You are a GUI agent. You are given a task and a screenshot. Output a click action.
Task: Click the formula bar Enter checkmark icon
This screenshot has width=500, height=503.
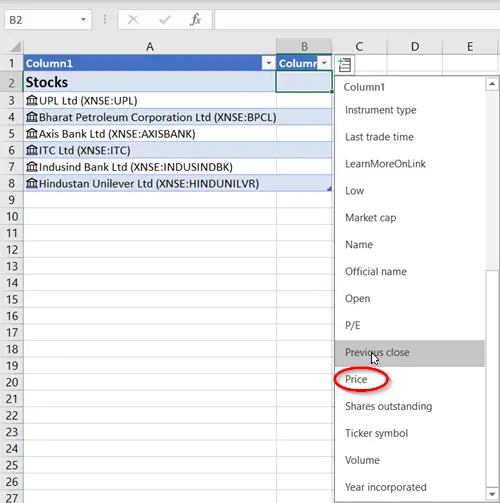pos(165,20)
